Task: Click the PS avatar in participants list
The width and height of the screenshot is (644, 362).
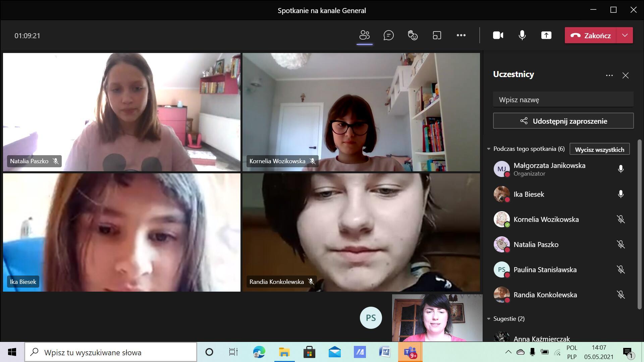Action: (501, 269)
